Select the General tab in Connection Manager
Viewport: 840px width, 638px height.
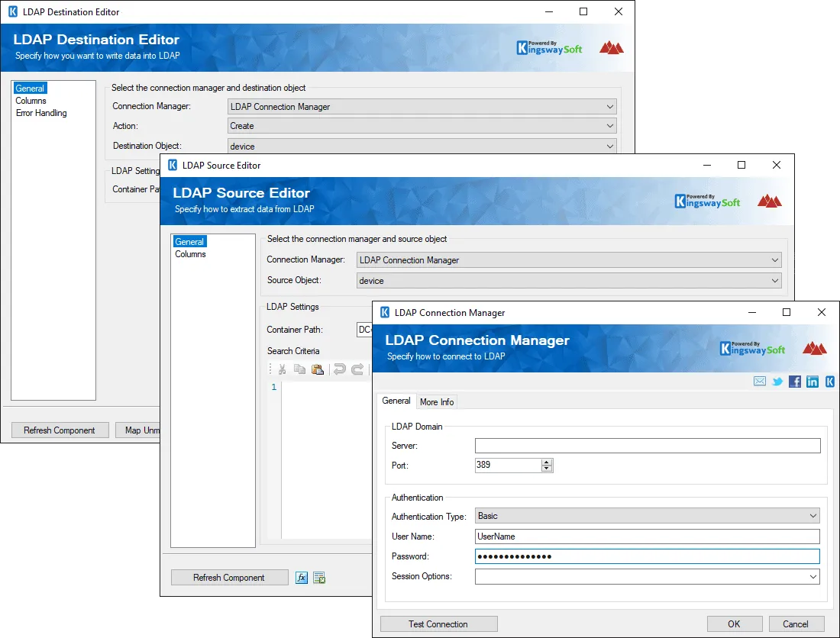point(396,401)
